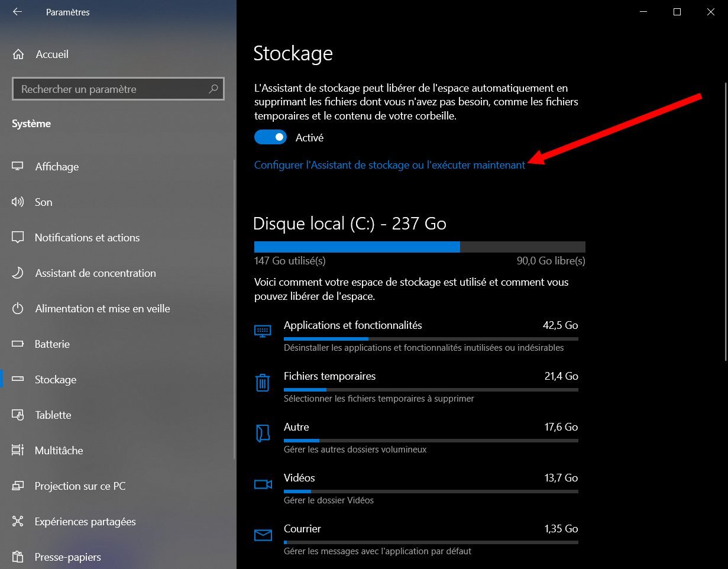This screenshot has width=728, height=569.
Task: Click the 147 Go utilisé(s) label
Action: [x=290, y=261]
